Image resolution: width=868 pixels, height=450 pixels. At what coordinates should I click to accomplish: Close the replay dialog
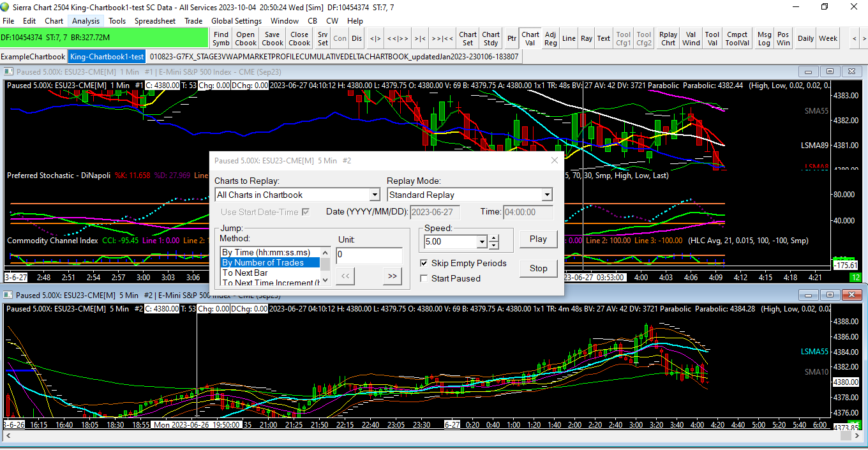click(x=554, y=161)
